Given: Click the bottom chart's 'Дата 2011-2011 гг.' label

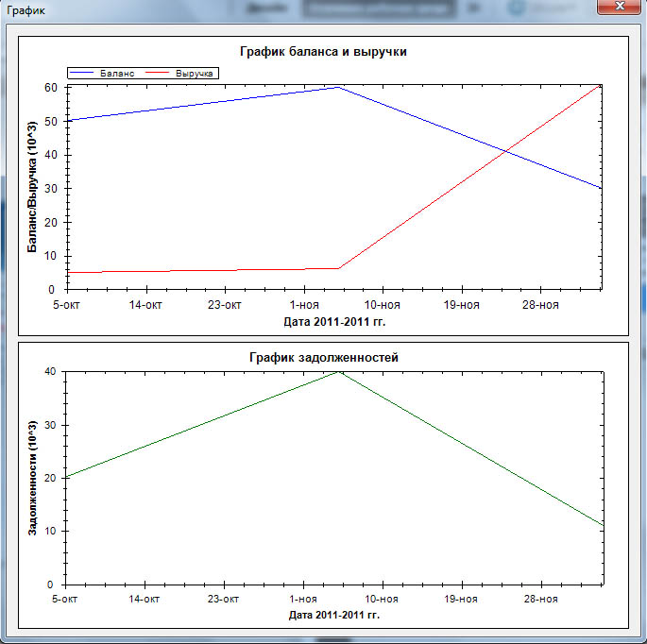Looking at the screenshot, I should tap(333, 615).
